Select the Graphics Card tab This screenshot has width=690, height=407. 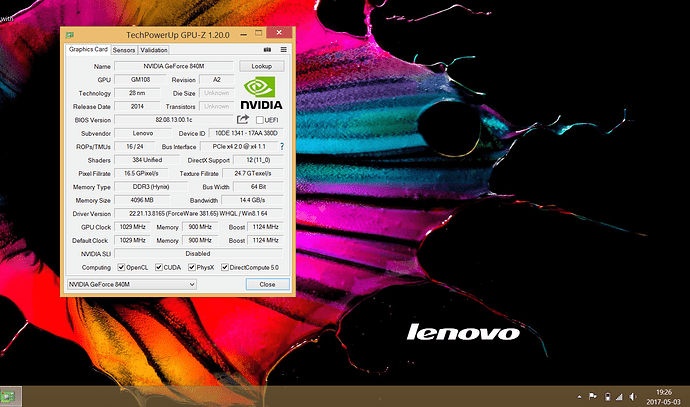coord(88,49)
